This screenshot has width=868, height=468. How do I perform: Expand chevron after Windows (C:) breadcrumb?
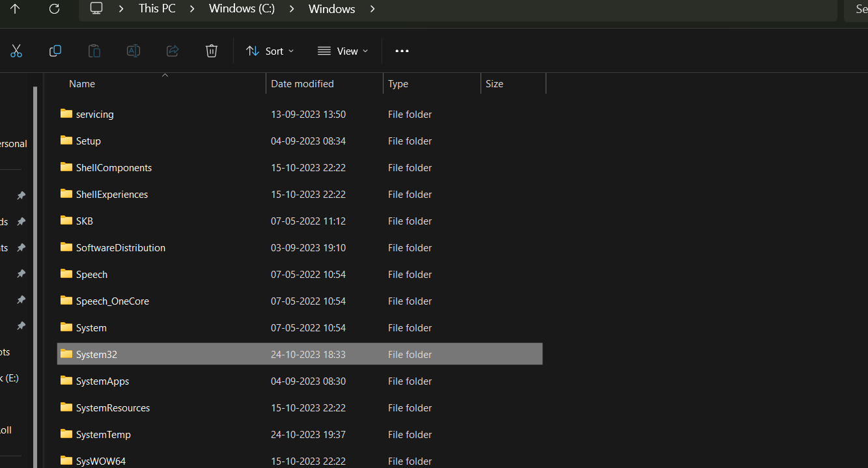click(292, 9)
